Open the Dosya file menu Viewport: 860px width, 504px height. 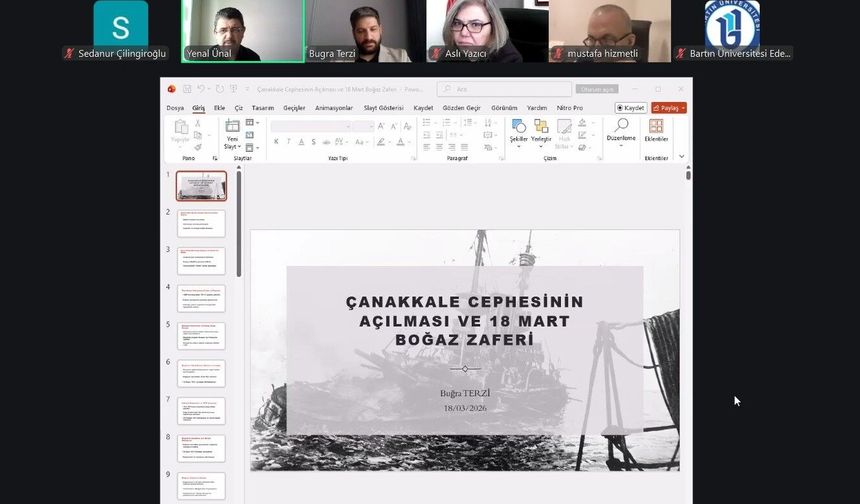[x=175, y=107]
